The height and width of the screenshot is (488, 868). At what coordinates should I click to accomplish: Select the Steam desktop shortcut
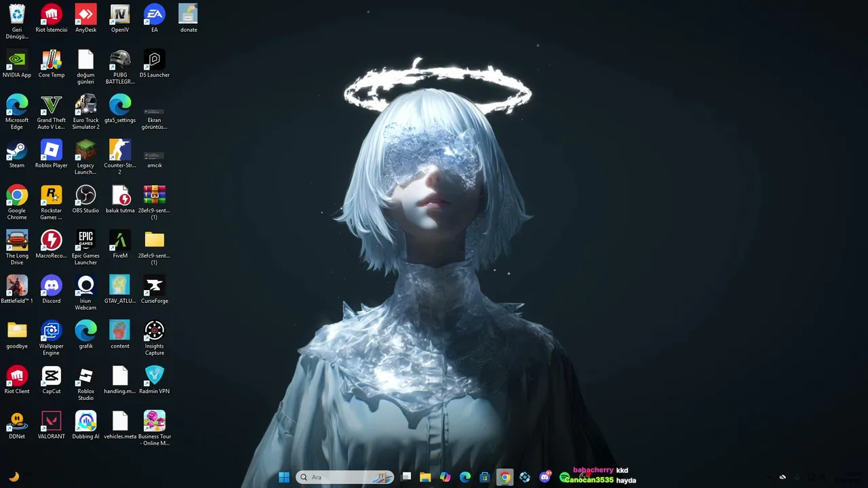coord(17,150)
